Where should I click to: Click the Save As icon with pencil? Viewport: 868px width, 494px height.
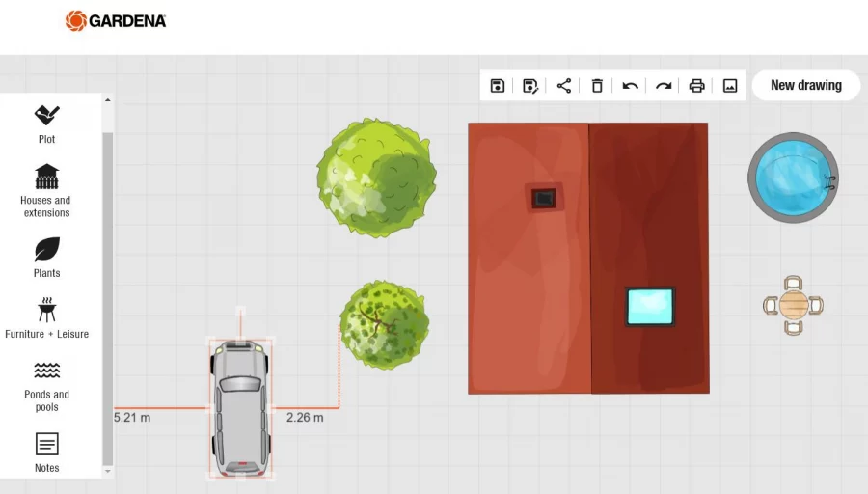pyautogui.click(x=530, y=86)
